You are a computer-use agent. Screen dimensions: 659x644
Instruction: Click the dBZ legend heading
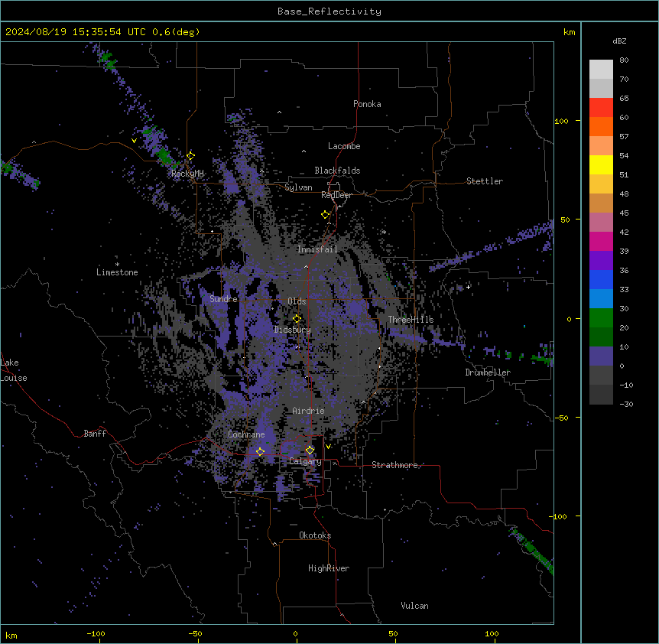(619, 41)
